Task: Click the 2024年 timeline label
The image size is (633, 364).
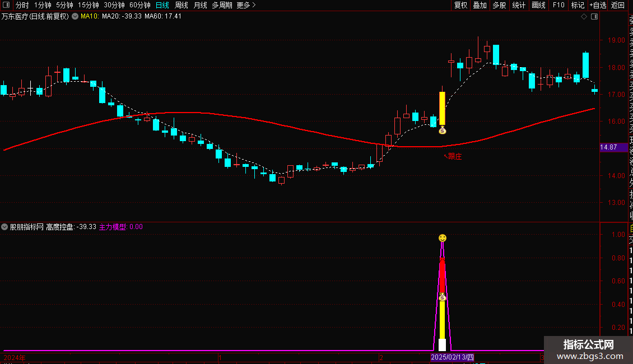Action: (x=15, y=357)
